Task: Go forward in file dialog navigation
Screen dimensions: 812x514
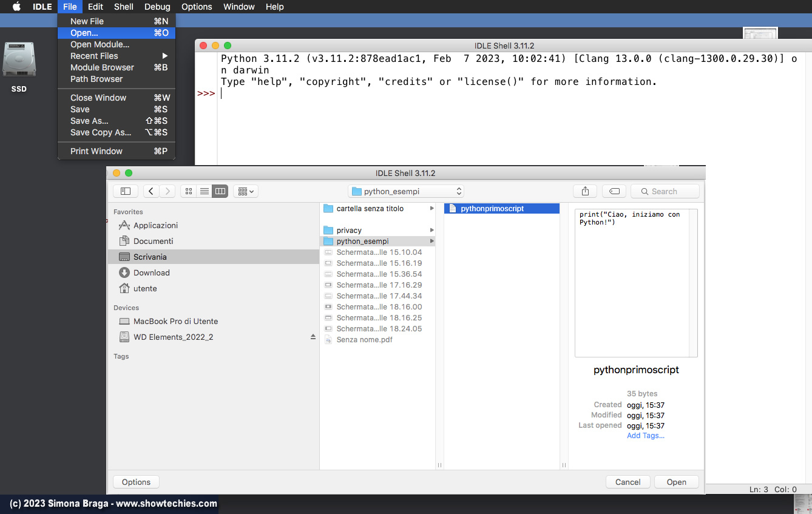Action: point(167,191)
